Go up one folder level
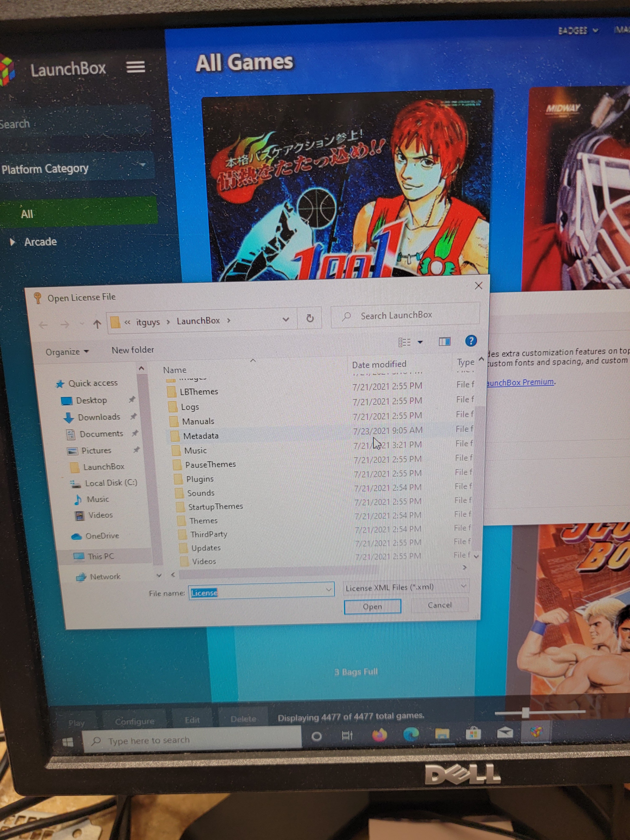The width and height of the screenshot is (630, 840). (97, 324)
